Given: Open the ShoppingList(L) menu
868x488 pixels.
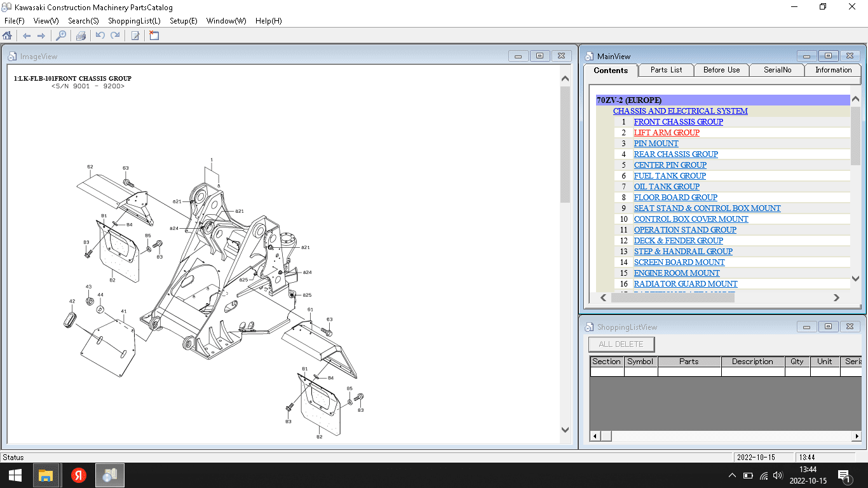Looking at the screenshot, I should (134, 21).
